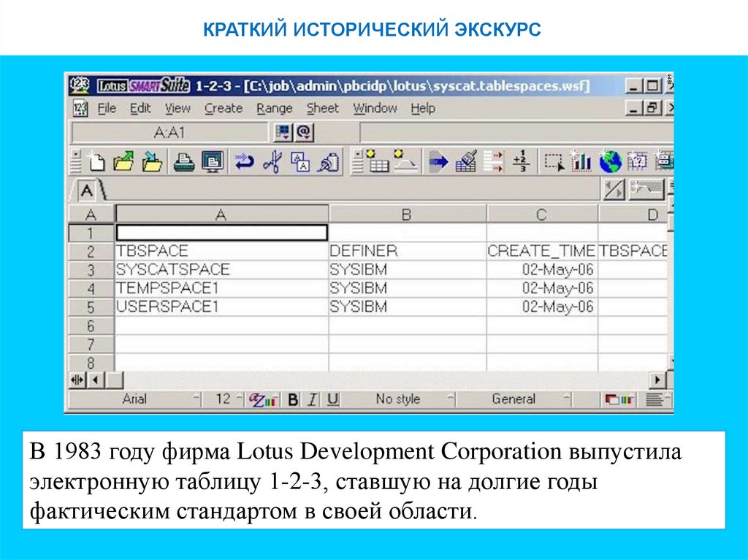This screenshot has height=560, width=748.
Task: Open the No style dropdown
Action: pos(398,399)
